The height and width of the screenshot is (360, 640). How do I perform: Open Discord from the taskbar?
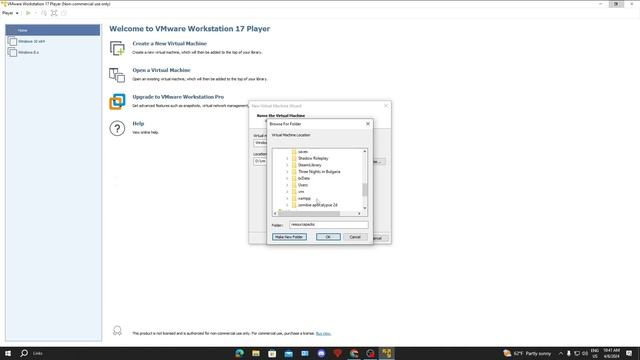coord(321,353)
